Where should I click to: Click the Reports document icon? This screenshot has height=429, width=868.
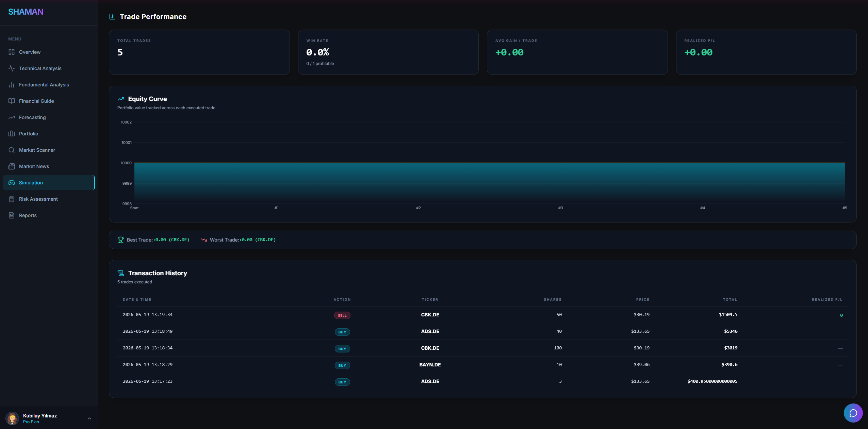(x=12, y=215)
